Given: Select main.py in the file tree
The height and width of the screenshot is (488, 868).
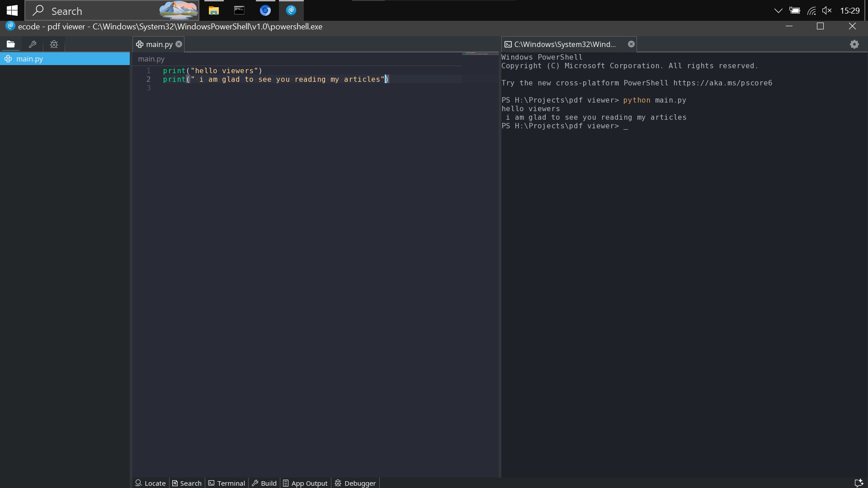Looking at the screenshot, I should [x=30, y=59].
